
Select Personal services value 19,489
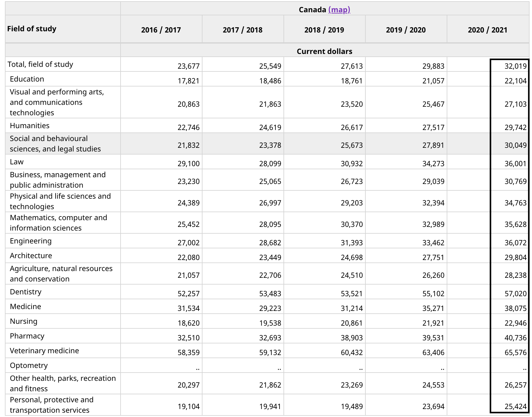pyautogui.click(x=352, y=406)
